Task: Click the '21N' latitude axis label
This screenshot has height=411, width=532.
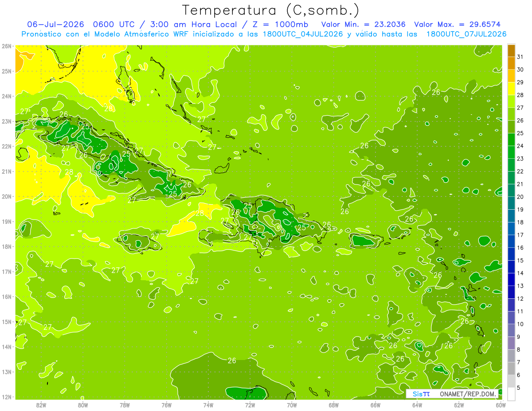Action: [x=6, y=171]
